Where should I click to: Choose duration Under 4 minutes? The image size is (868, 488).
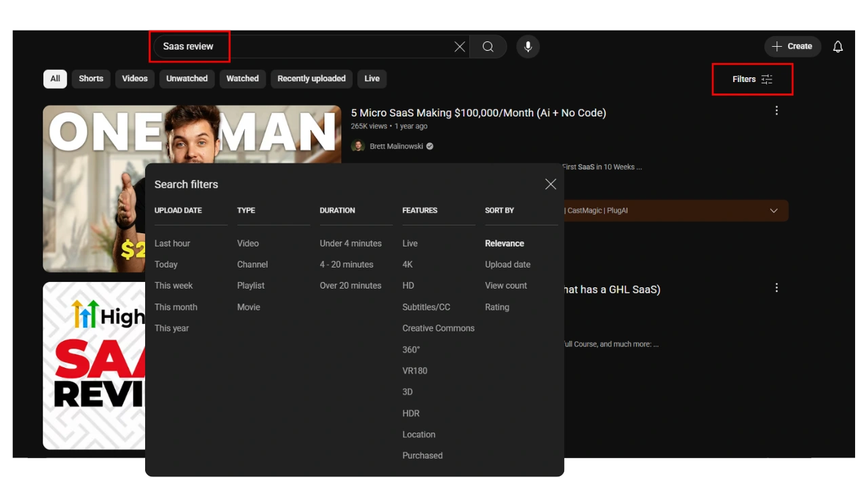pos(351,243)
